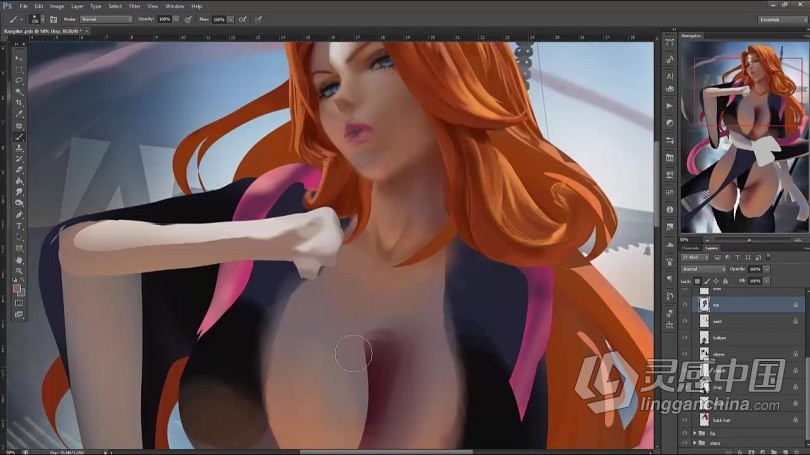The height and width of the screenshot is (455, 810).
Task: Select the Hand tool
Action: tap(19, 260)
